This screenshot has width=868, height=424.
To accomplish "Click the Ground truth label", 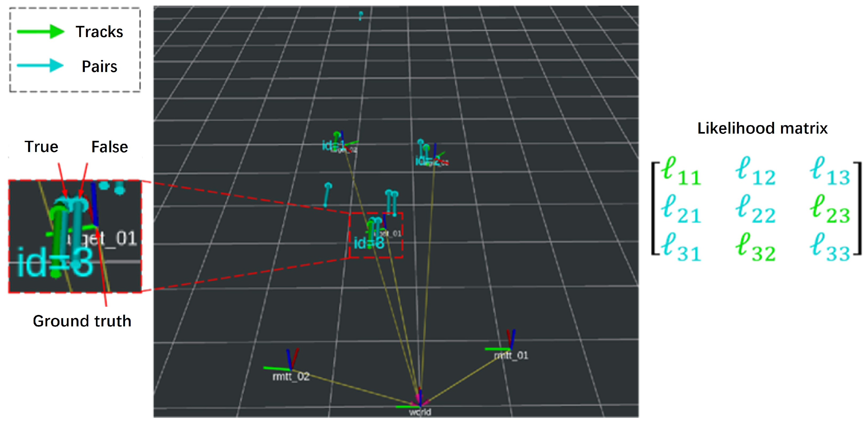I will click(x=82, y=321).
